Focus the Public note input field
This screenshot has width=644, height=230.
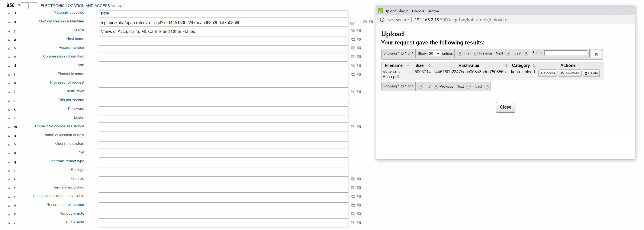[x=223, y=224]
